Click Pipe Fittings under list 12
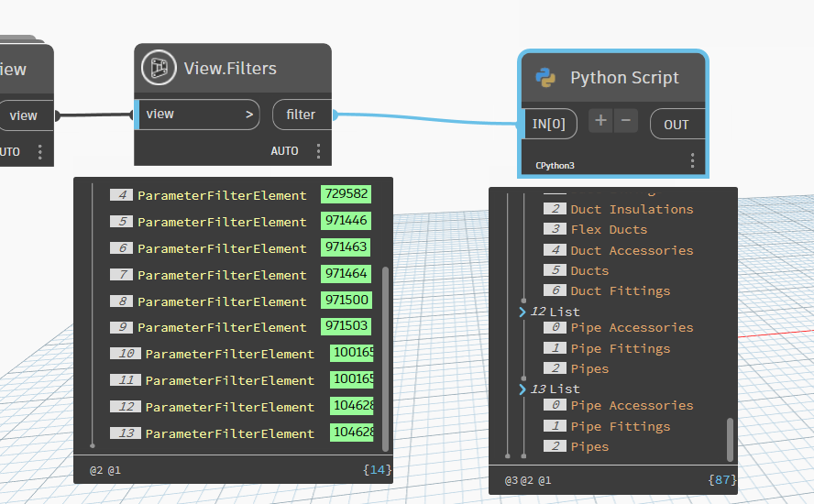 point(621,348)
